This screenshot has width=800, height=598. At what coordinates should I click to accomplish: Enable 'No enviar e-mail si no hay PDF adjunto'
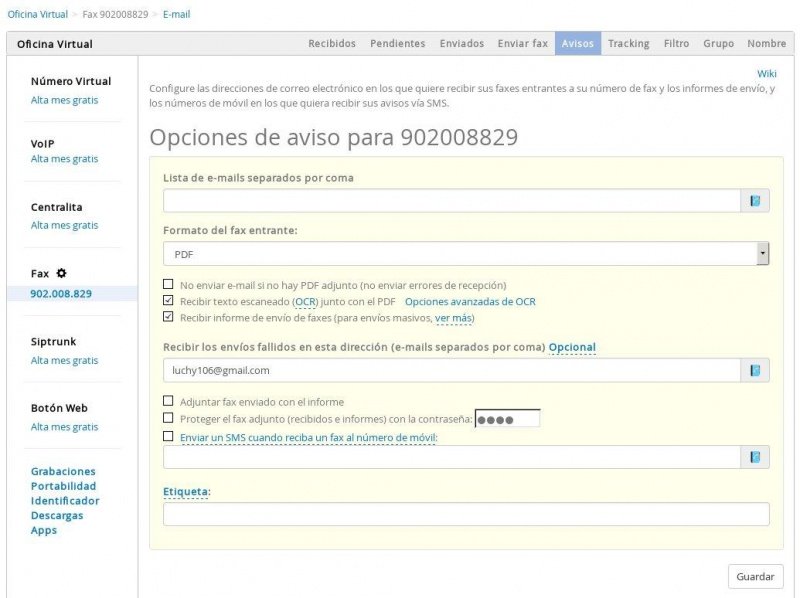coord(168,284)
